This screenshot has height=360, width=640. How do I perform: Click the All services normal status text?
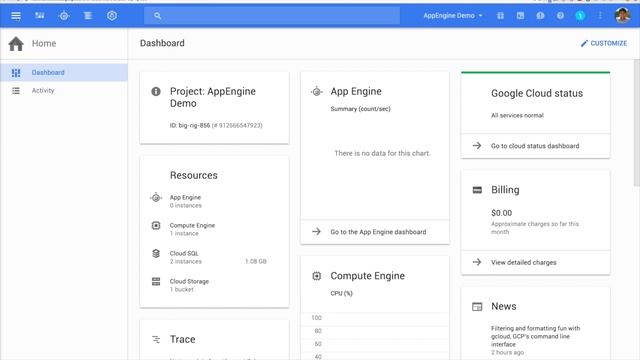[x=517, y=116]
